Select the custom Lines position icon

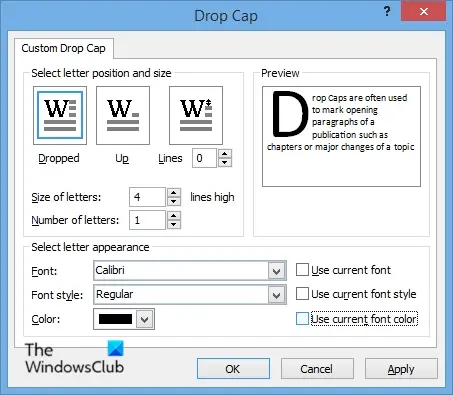196,115
